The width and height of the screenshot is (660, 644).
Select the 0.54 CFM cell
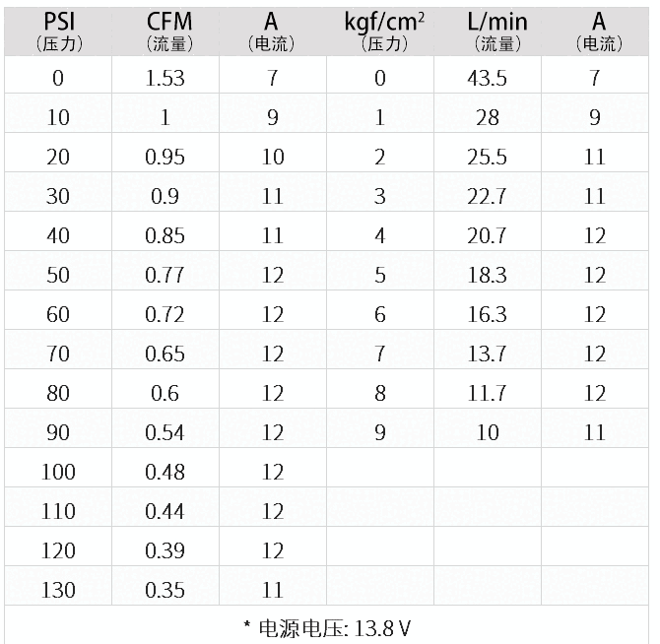click(x=165, y=432)
